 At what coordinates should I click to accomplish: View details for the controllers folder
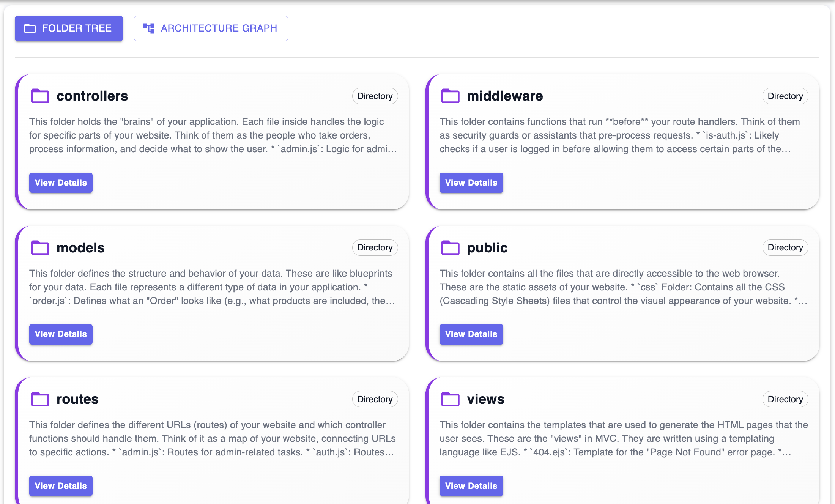click(x=61, y=183)
